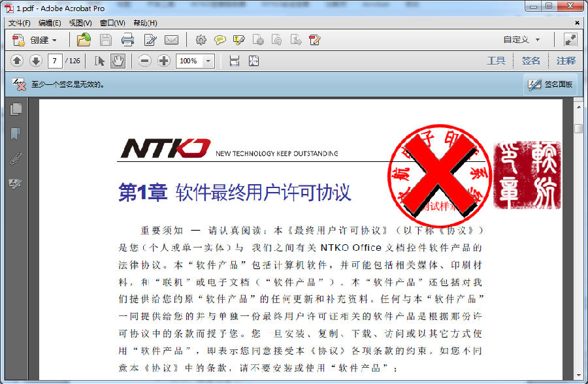588x384 pixels.
Task: Open the 工具 (Tools) pane
Action: [496, 61]
